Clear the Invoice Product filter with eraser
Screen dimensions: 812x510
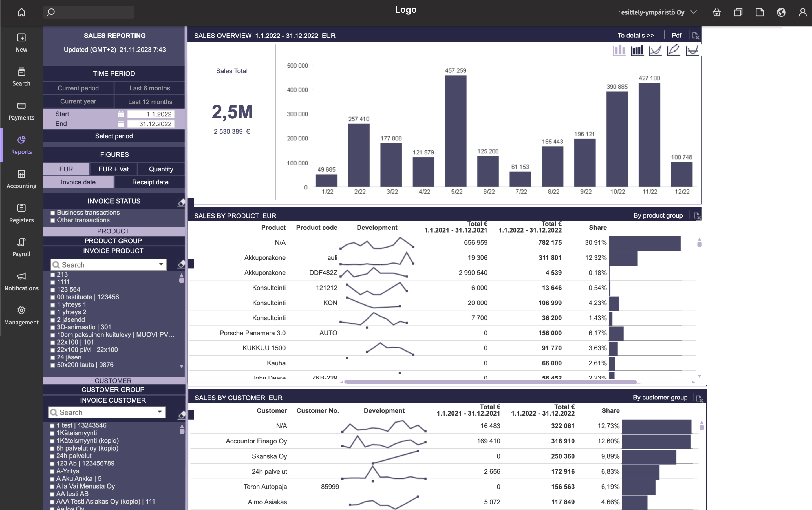point(181,264)
